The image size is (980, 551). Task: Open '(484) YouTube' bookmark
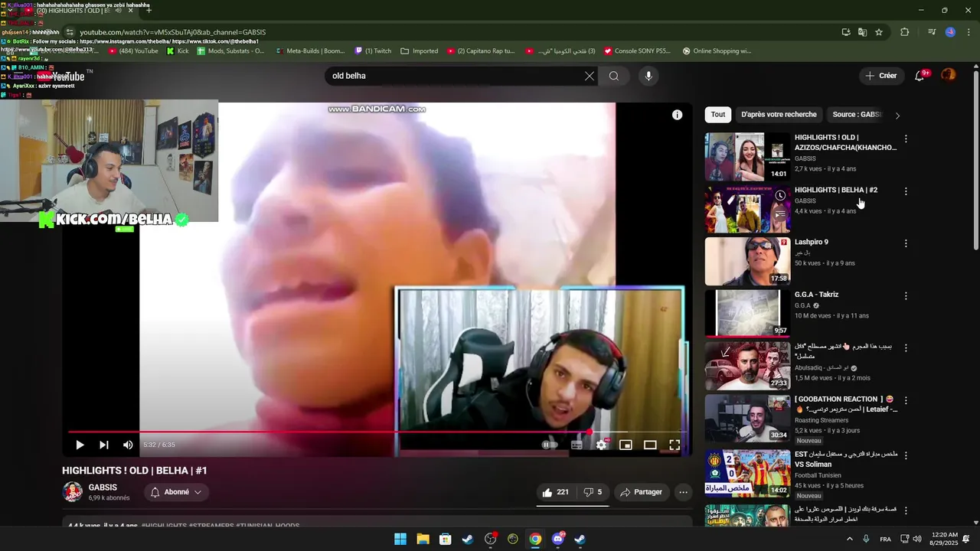coord(133,51)
